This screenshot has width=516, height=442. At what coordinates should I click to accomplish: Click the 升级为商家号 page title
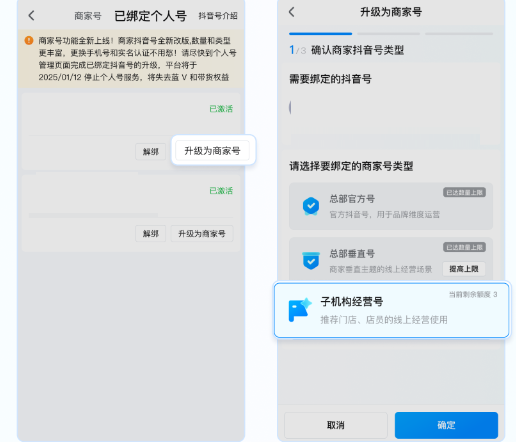[x=391, y=12]
